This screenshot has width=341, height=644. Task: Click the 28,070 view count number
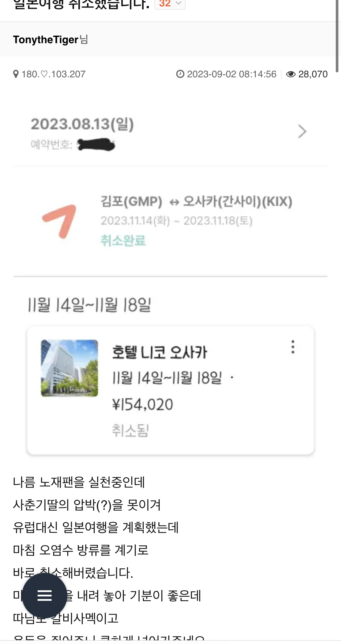pyautogui.click(x=313, y=74)
